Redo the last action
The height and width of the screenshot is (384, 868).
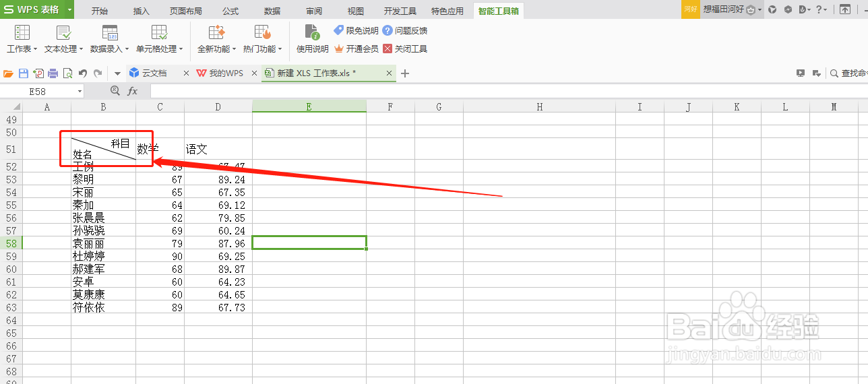pyautogui.click(x=98, y=73)
